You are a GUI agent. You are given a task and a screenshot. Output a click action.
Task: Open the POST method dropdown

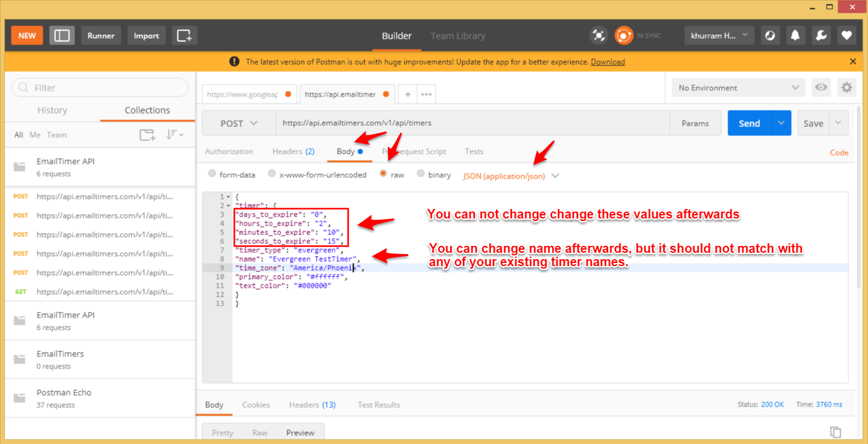coord(238,123)
